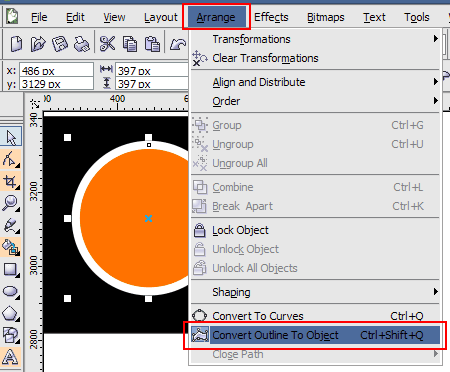
Task: Choose Lock Object
Action: 315,230
